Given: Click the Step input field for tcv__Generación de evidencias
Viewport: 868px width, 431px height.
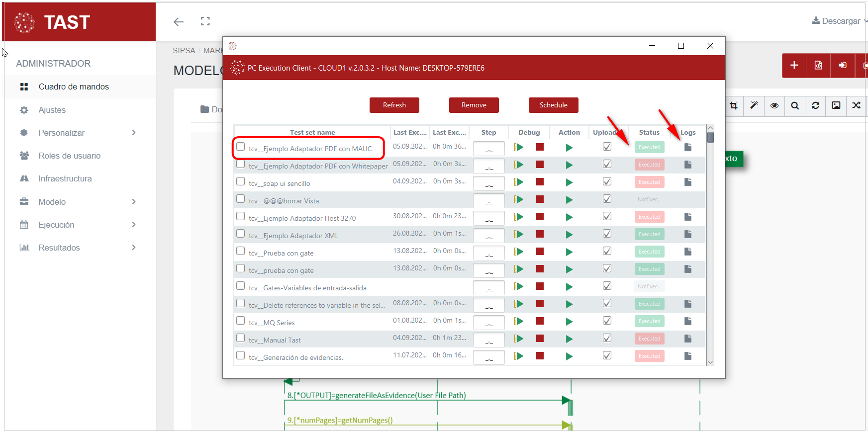Looking at the screenshot, I should pos(488,357).
